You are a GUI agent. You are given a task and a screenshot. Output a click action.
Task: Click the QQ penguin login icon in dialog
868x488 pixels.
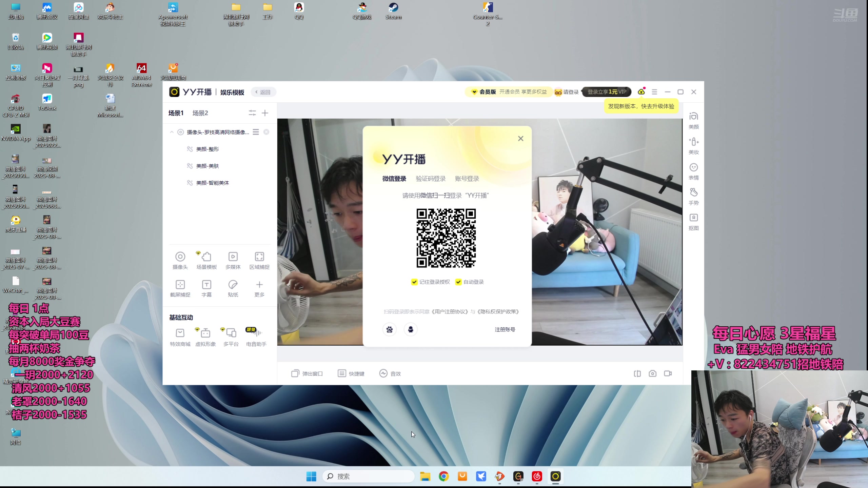[x=411, y=329]
